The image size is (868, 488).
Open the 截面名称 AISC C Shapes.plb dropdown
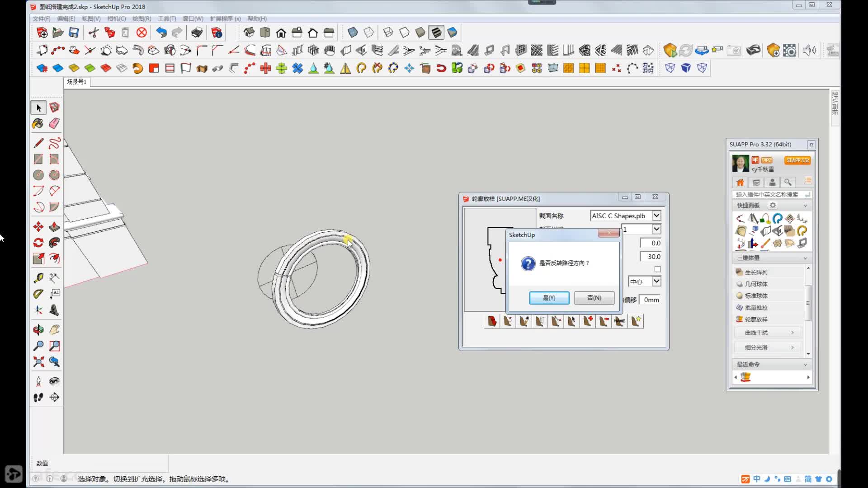[x=656, y=216]
